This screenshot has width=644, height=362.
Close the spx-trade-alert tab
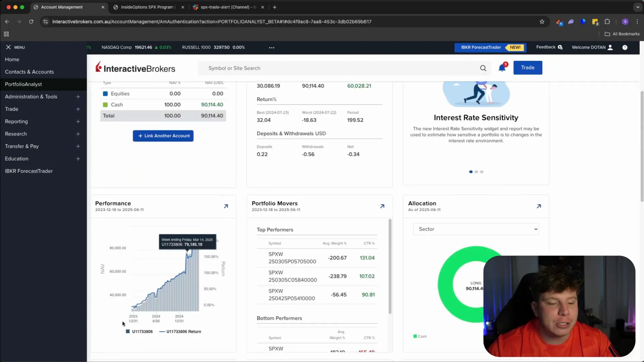point(262,7)
